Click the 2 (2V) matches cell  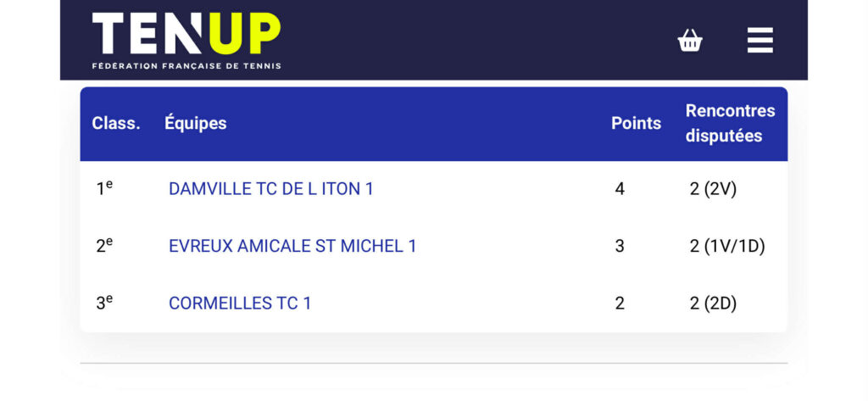(713, 189)
